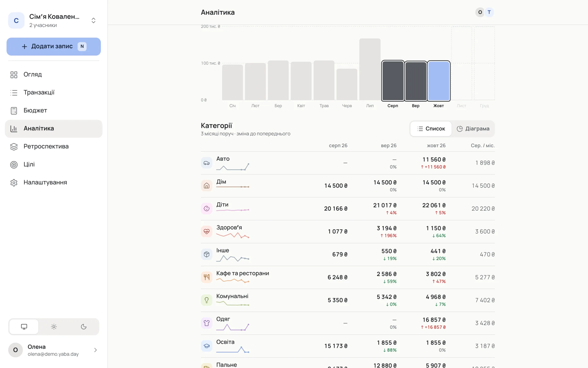Switch categories view to Діаграма
The height and width of the screenshot is (368, 588).
(473, 129)
